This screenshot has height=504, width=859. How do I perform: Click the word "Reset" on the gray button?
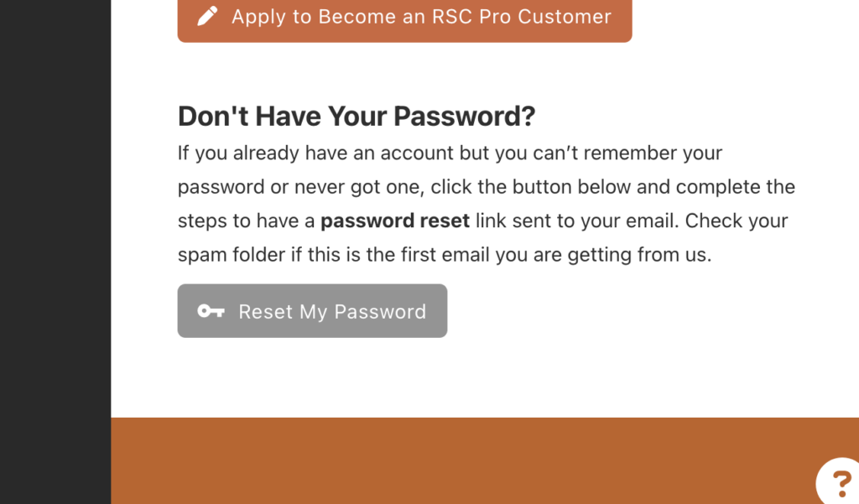click(x=265, y=312)
